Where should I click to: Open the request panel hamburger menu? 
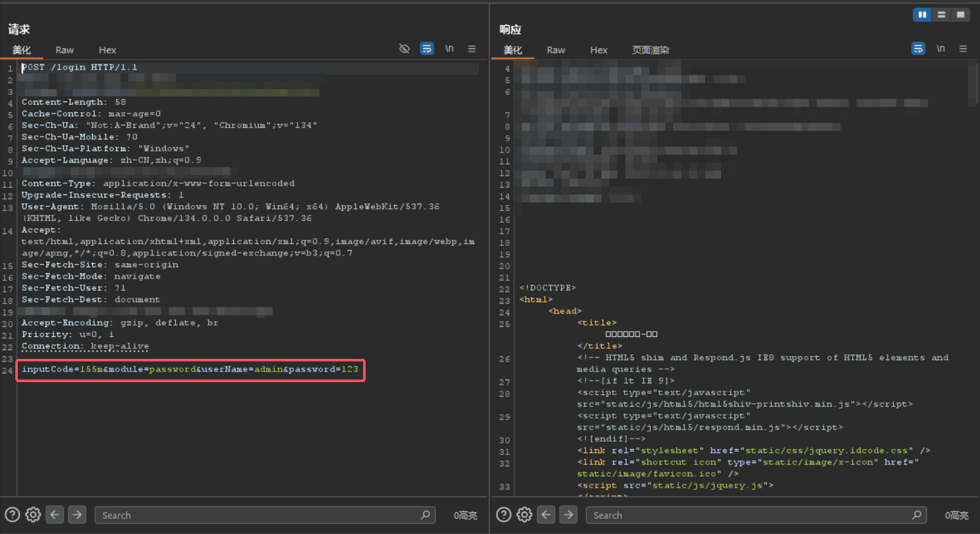(472, 49)
